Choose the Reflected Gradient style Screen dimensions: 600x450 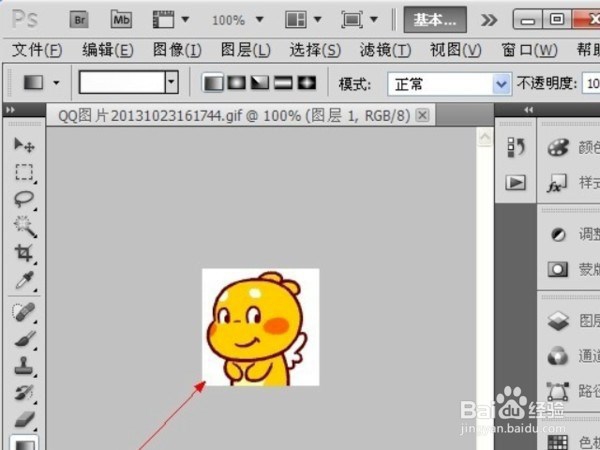click(283, 83)
